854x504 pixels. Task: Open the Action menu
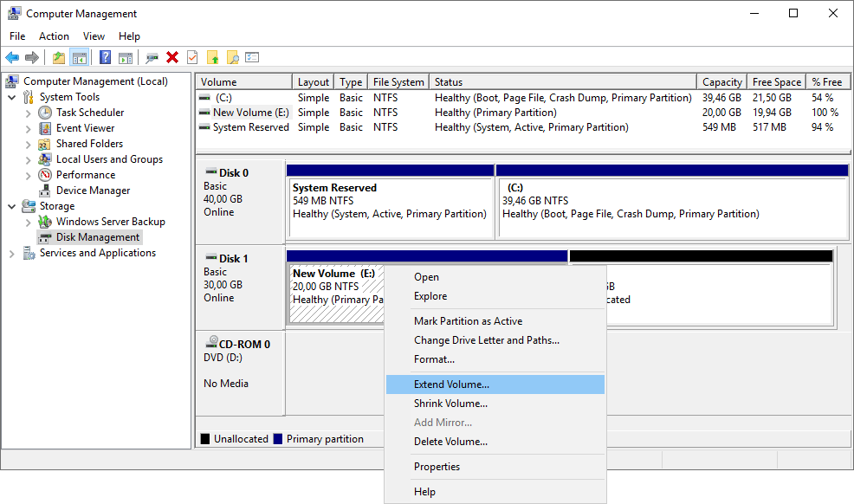[x=54, y=36]
